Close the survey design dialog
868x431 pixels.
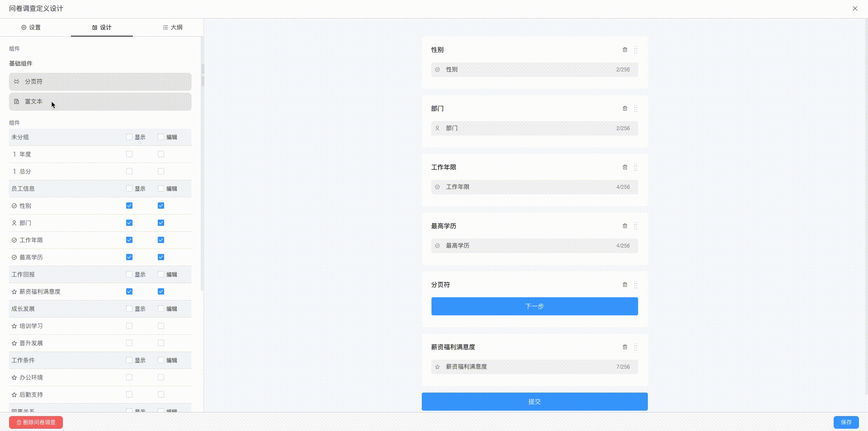pyautogui.click(x=855, y=9)
